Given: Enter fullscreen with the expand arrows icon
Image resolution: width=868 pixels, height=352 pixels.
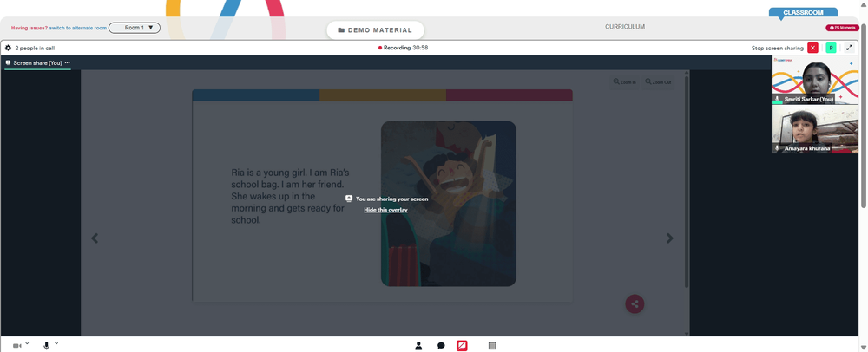Looking at the screenshot, I should 849,48.
